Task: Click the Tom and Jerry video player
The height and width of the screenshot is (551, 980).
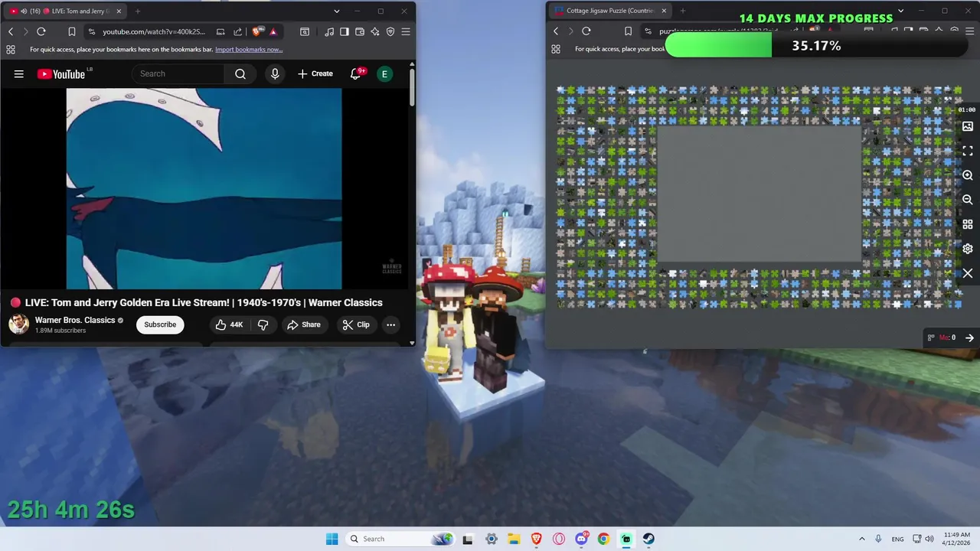Action: coord(204,188)
